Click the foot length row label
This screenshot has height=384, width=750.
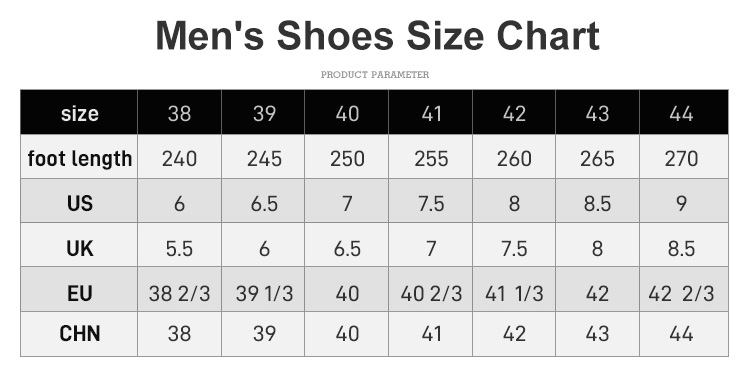79,157
